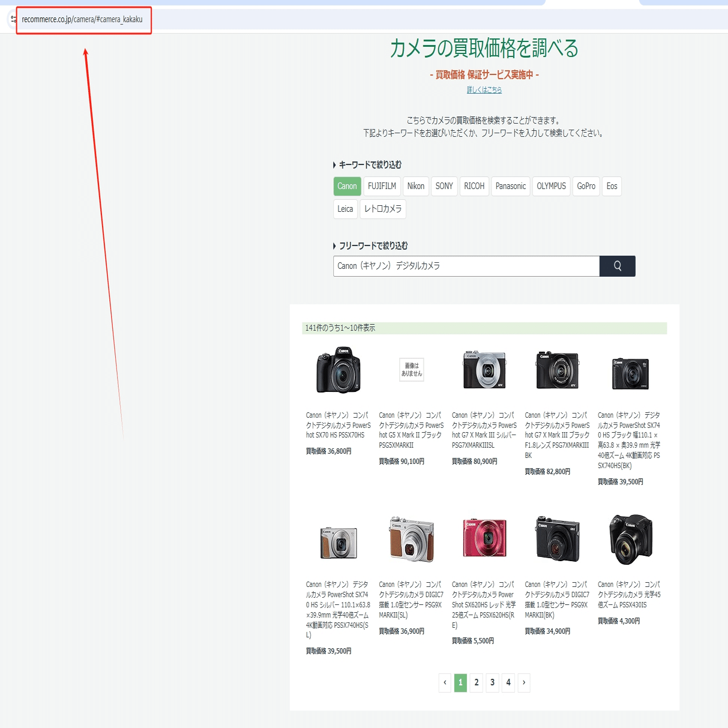The width and height of the screenshot is (728, 728).
Task: Select the RICOH keyword filter
Action: click(474, 186)
